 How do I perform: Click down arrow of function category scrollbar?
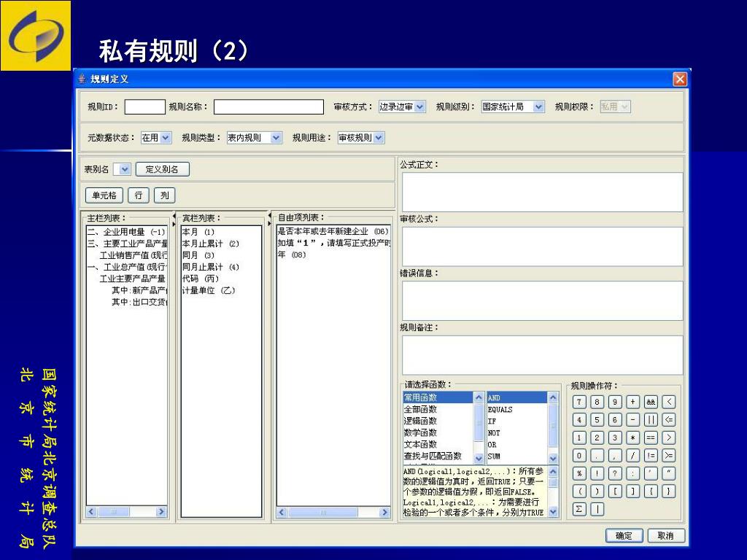[479, 458]
